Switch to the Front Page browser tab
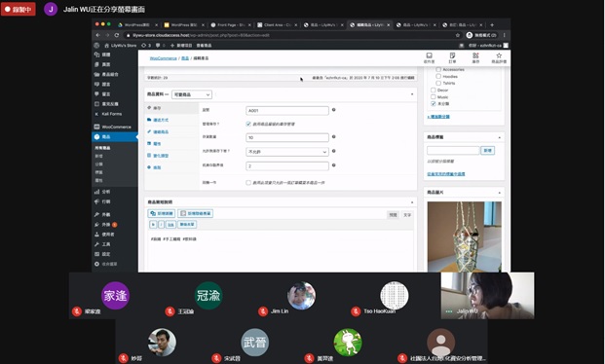605x364 pixels. (x=230, y=24)
